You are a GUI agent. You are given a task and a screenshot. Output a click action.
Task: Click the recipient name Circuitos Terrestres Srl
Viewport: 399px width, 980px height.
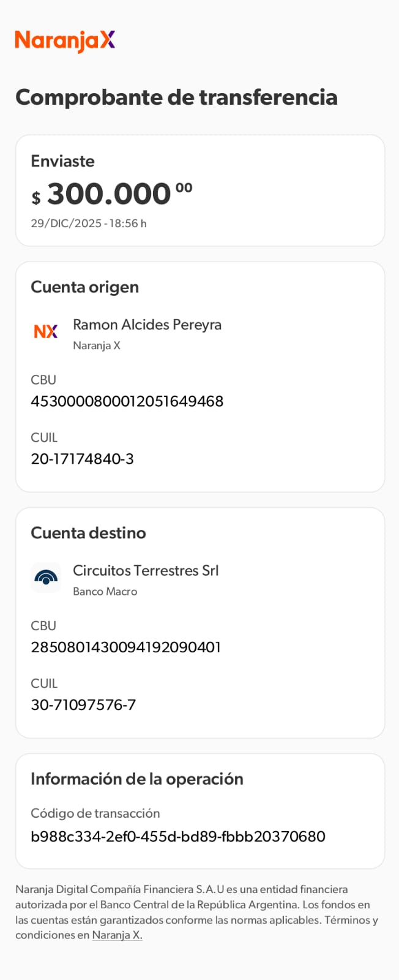[146, 570]
